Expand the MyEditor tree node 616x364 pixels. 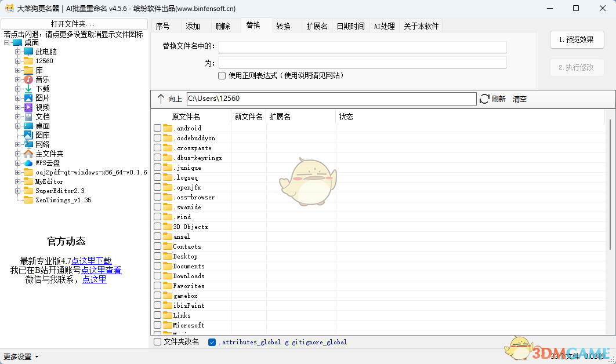click(x=19, y=181)
